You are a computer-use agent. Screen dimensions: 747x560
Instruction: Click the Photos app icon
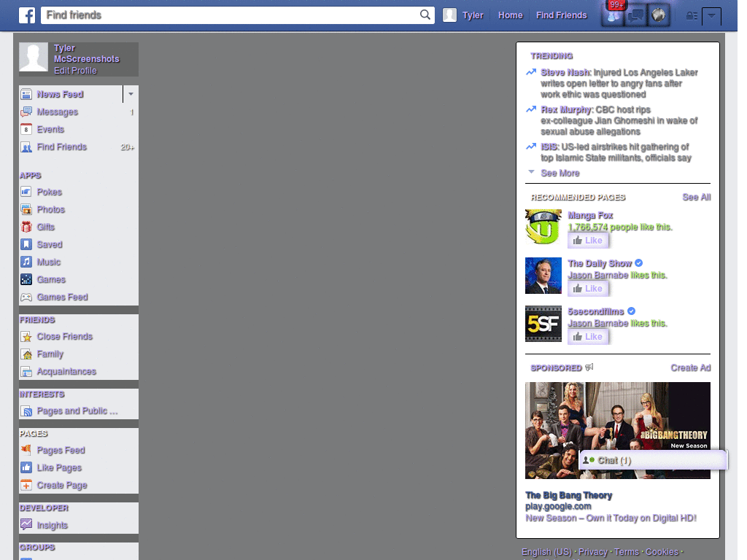(26, 209)
